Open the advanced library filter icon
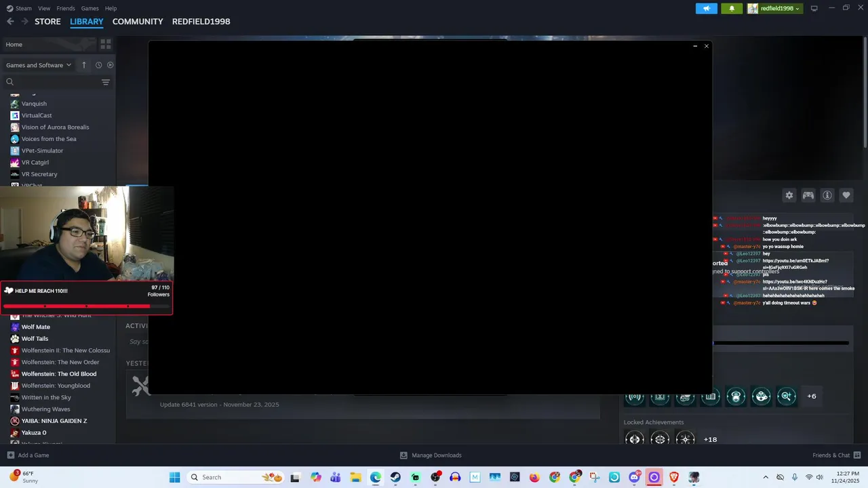The height and width of the screenshot is (488, 868). click(106, 82)
